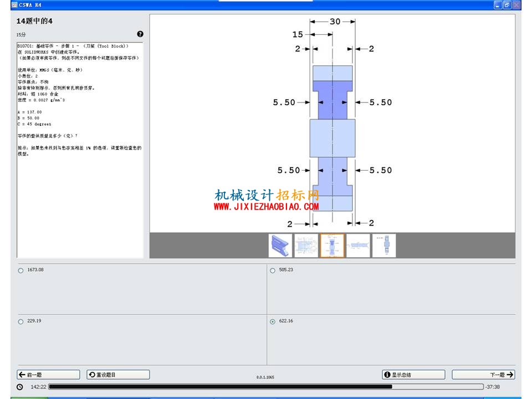
Task: Go to the previous question
Action: pyautogui.click(x=49, y=375)
